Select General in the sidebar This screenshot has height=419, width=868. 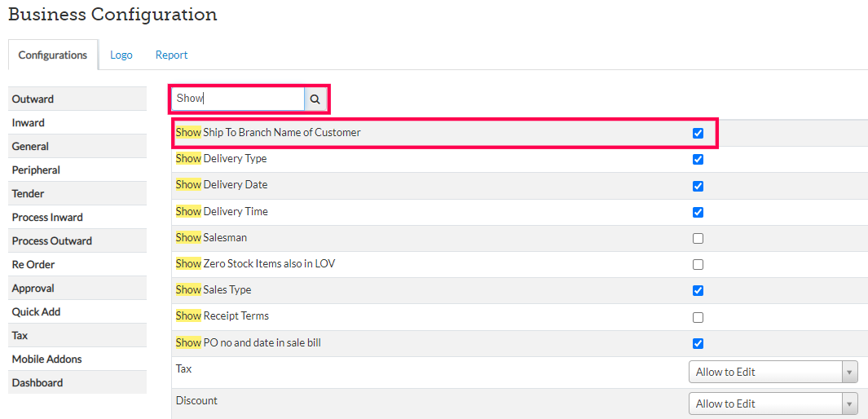(x=30, y=147)
